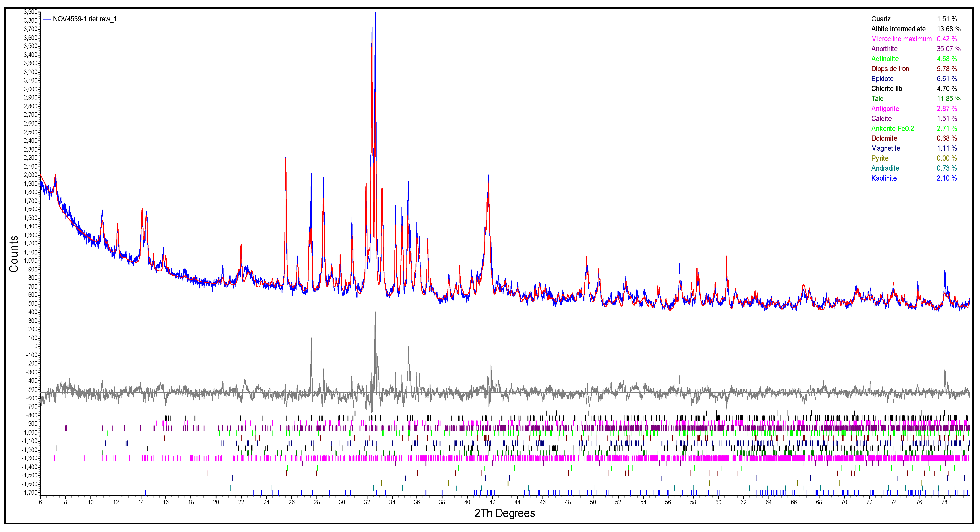Select the Magnetite phase entry
980x532 pixels.
[886, 148]
